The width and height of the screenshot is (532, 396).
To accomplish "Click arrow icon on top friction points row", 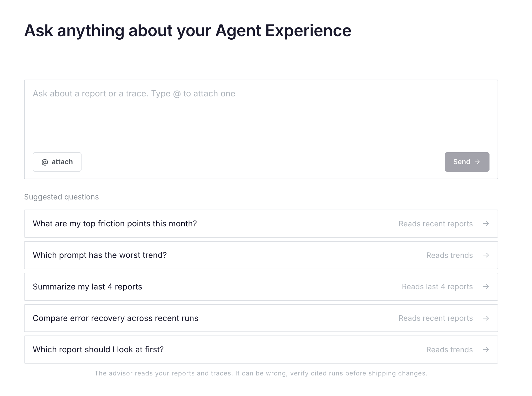I will click(486, 223).
